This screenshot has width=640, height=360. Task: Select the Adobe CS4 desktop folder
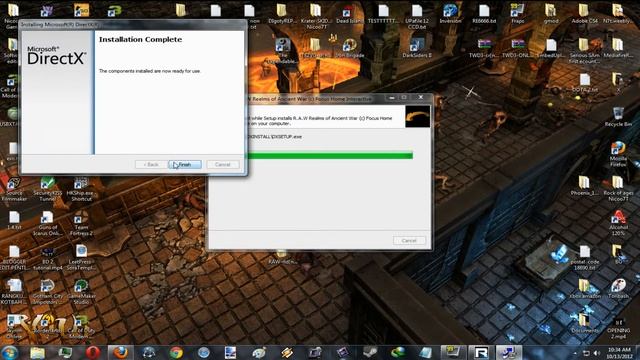[584, 13]
